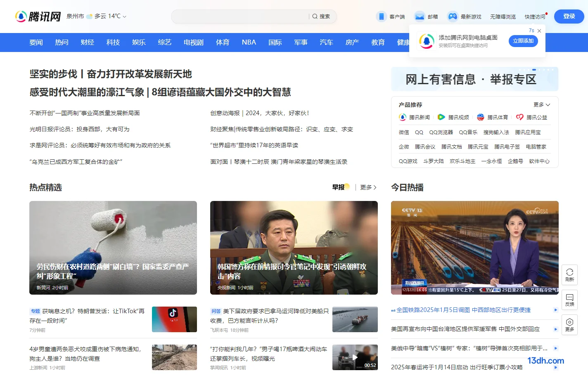588x385 pixels.
Task: Click the 搜狗输入法 product link
Action: [496, 132]
